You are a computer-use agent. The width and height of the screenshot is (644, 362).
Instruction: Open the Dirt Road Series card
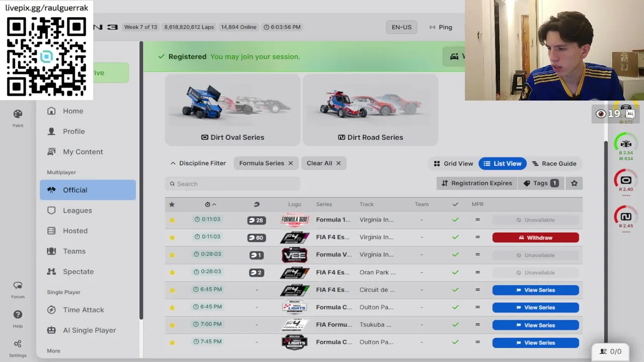pyautogui.click(x=370, y=110)
